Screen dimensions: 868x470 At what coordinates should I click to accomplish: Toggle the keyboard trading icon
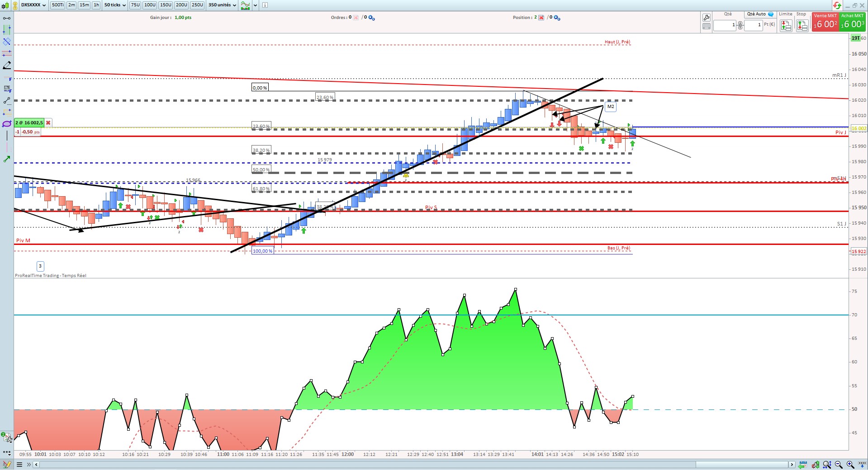(707, 27)
